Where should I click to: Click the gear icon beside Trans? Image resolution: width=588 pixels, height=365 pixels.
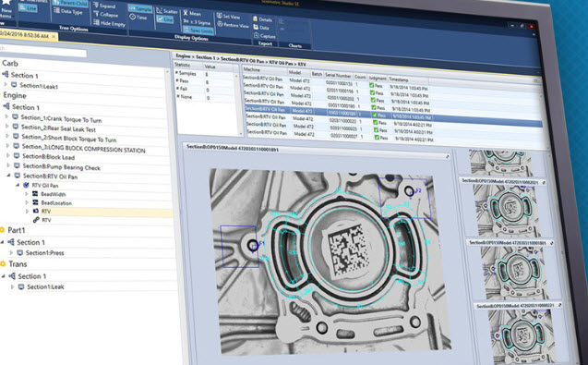click(3, 263)
